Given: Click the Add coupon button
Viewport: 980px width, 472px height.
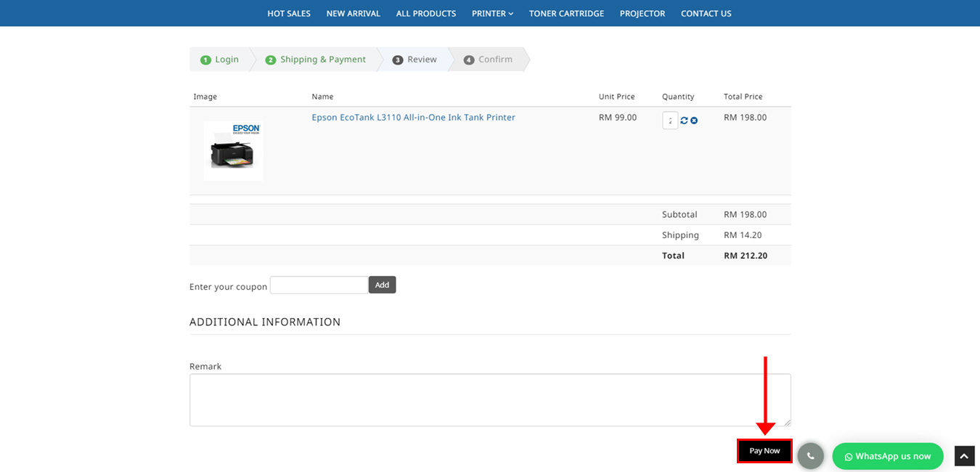Looking at the screenshot, I should (382, 285).
